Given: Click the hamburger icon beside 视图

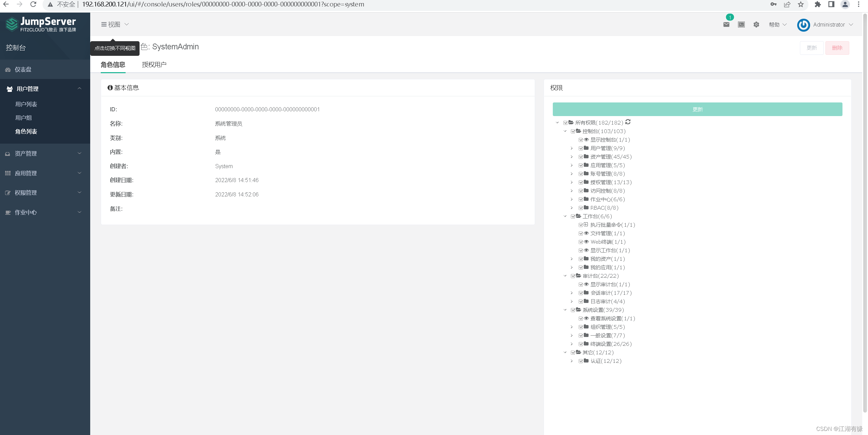Looking at the screenshot, I should 104,25.
